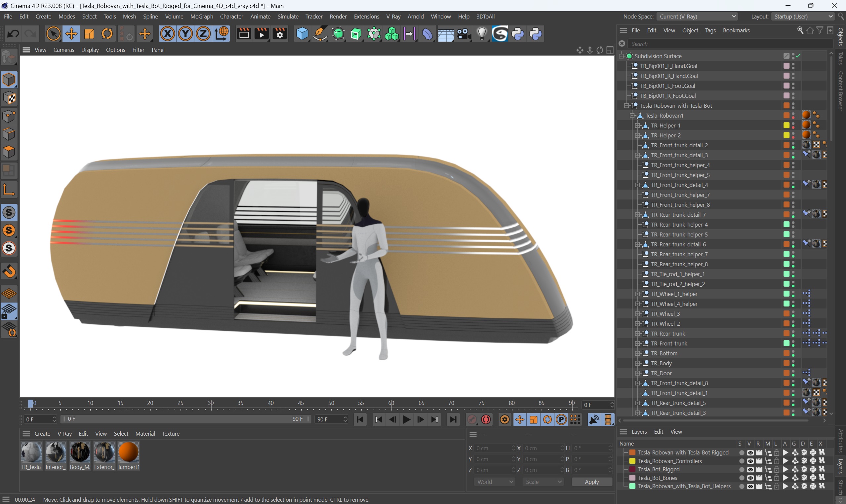Select the lambert1 material thumbnail
The image size is (846, 504).
129,454
